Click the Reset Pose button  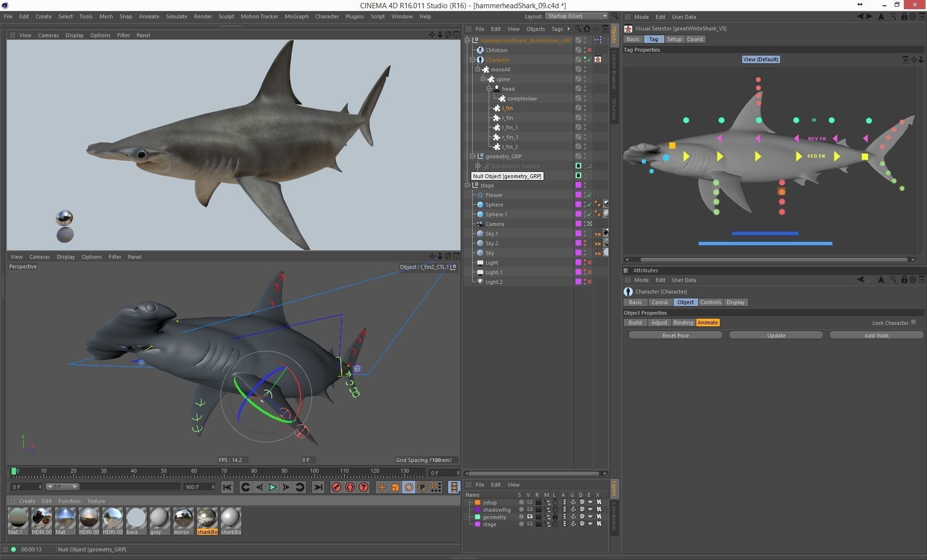click(x=675, y=336)
